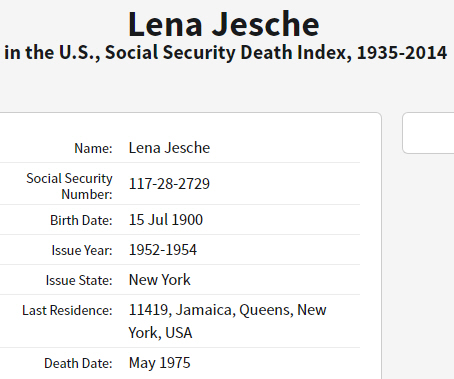Click the Social Security Death Index subtitle
454x379 pixels.
pos(226,53)
